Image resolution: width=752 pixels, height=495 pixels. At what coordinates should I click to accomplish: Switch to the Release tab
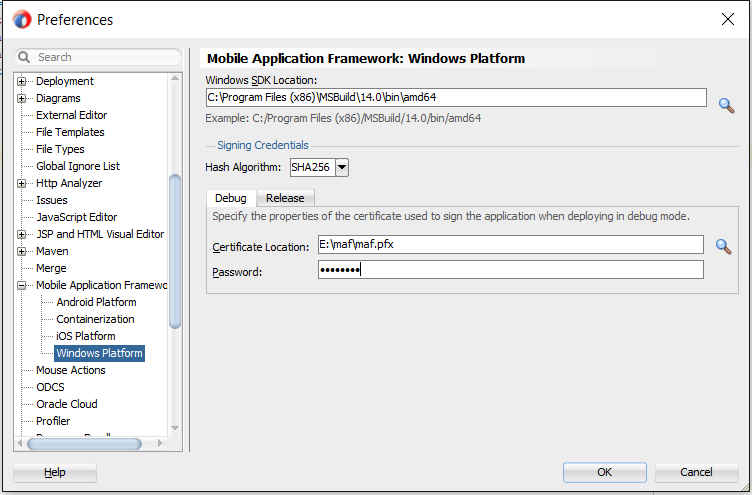tap(285, 198)
